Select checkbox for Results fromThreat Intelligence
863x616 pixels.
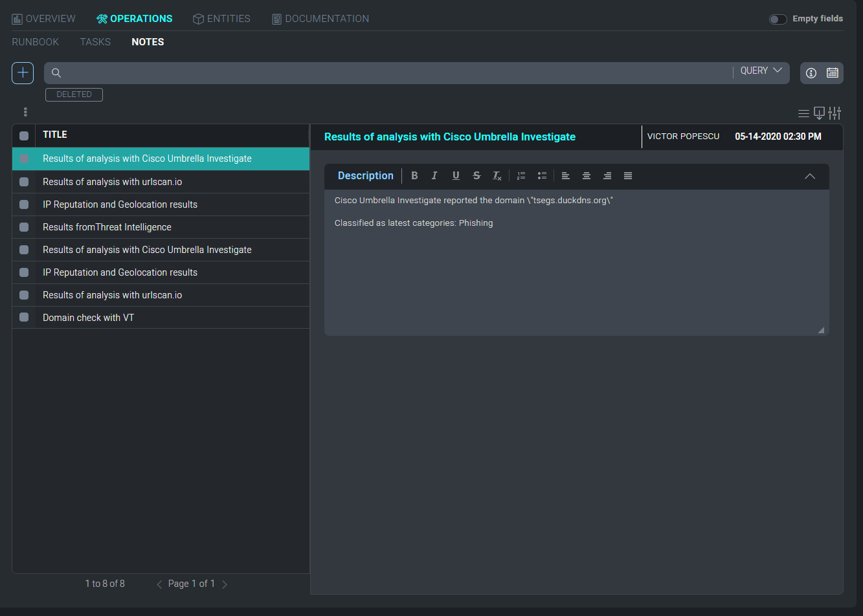coord(24,227)
